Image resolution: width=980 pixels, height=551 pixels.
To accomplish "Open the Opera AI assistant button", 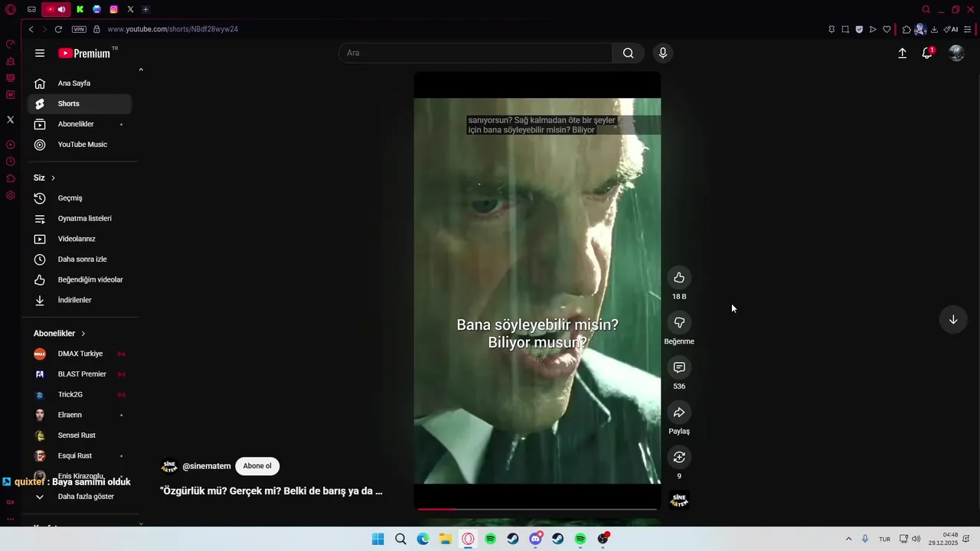I will 951,29.
